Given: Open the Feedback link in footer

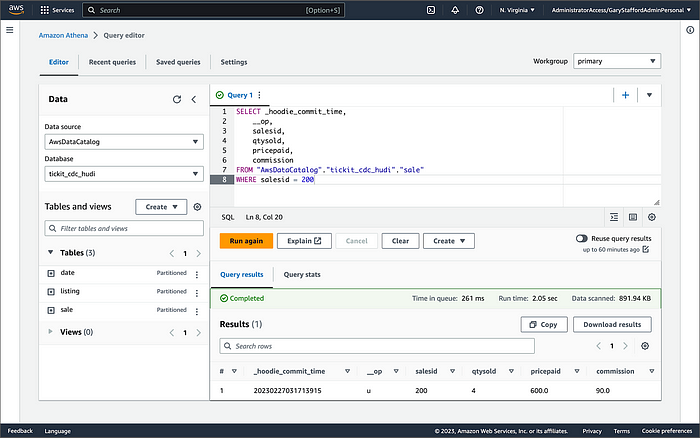Looking at the screenshot, I should (20, 431).
